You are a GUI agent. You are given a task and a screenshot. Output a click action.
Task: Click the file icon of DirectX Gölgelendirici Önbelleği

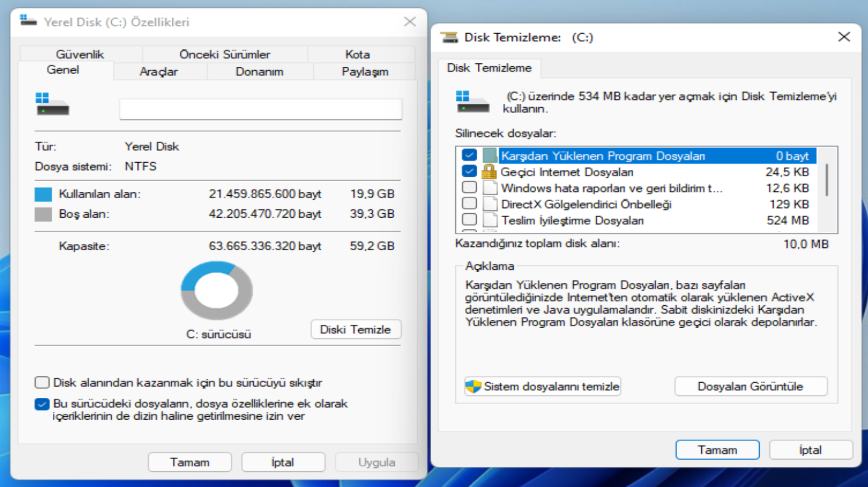[x=490, y=204]
